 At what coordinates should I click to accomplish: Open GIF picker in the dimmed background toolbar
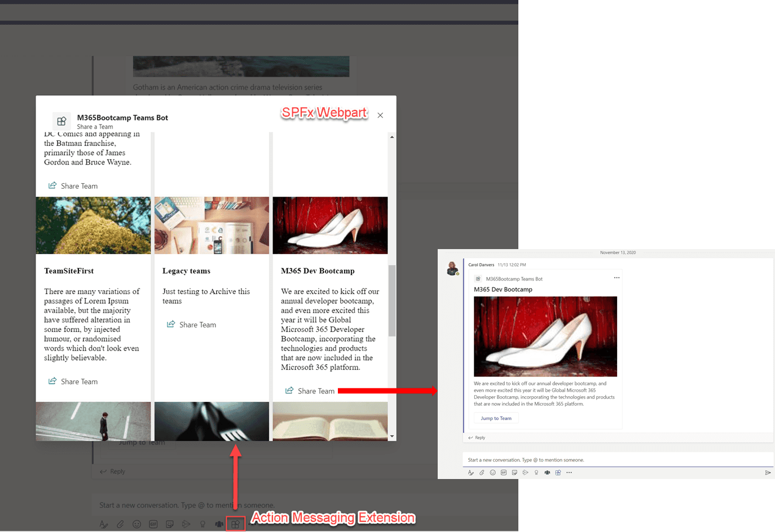click(x=153, y=524)
